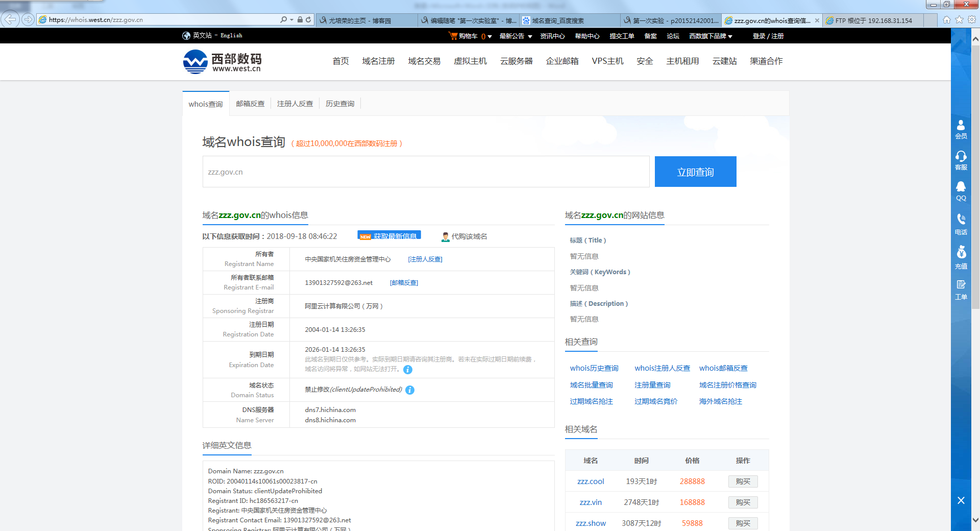Click the info icon beside clientUpdateProhibited

click(410, 390)
